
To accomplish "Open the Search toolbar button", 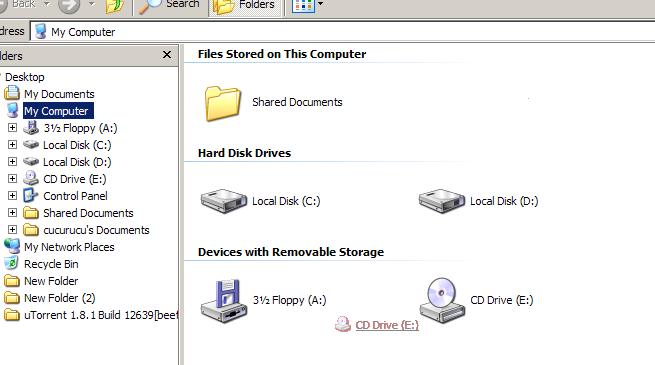I will (x=169, y=6).
